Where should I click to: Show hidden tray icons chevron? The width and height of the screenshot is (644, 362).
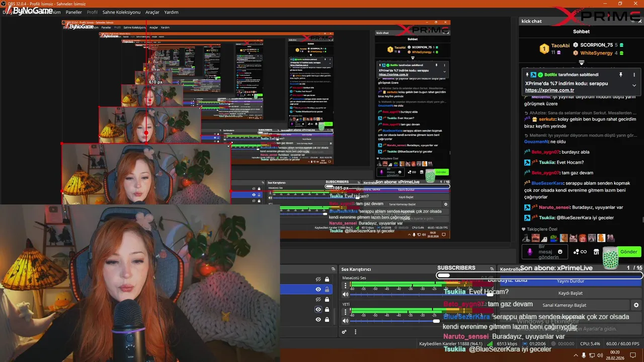click(576, 355)
